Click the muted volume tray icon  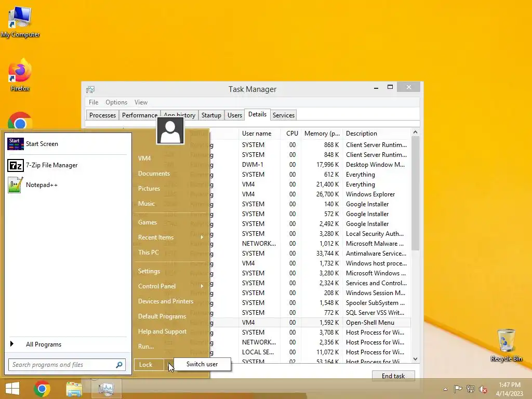point(483,389)
